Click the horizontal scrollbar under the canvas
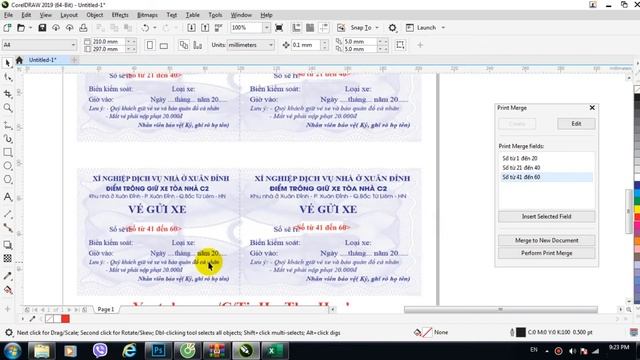640x360 pixels. (x=500, y=309)
